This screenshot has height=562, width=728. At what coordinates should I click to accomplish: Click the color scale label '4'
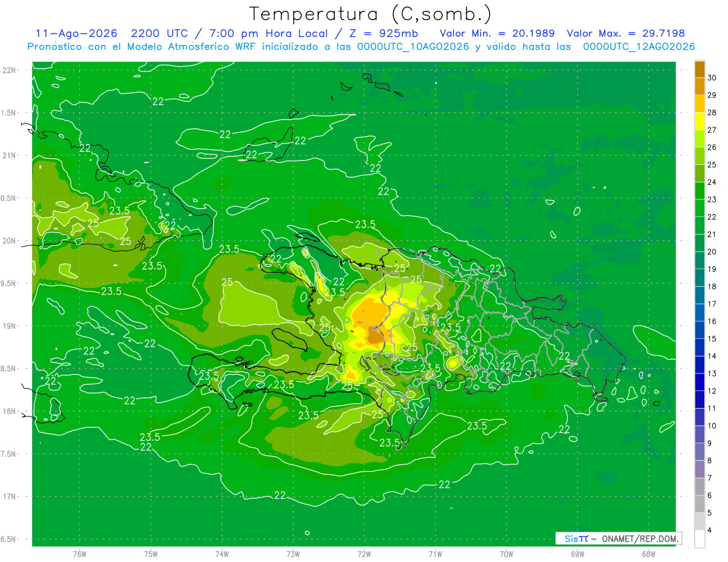click(710, 530)
